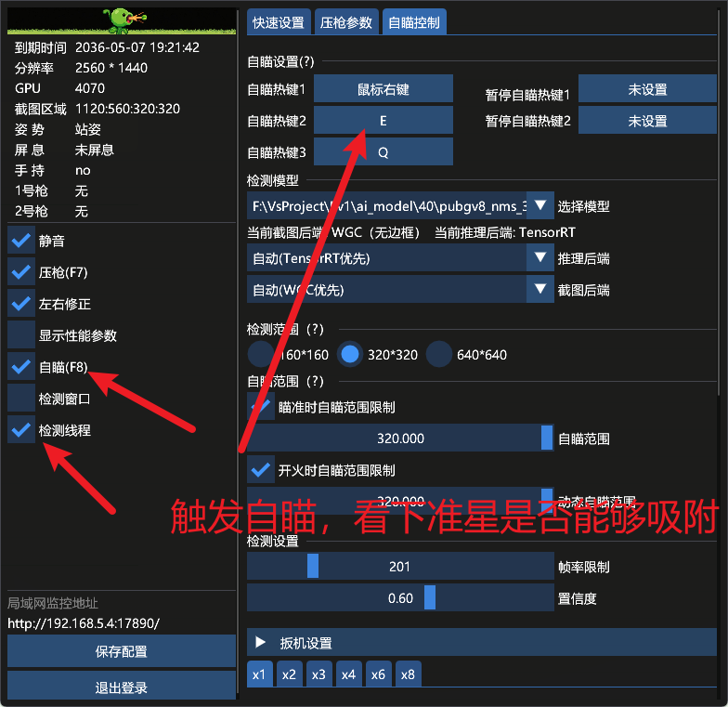
Task: Enable the 检测窗口 checkbox
Action: pos(20,398)
